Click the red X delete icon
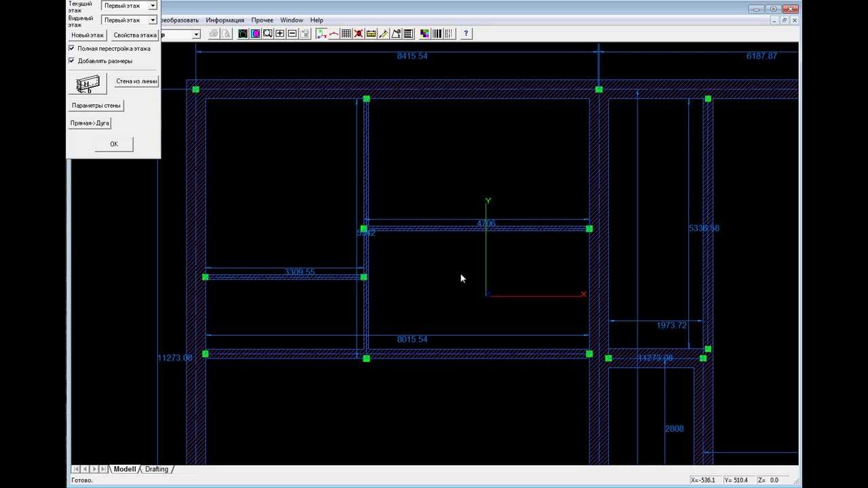 click(358, 34)
